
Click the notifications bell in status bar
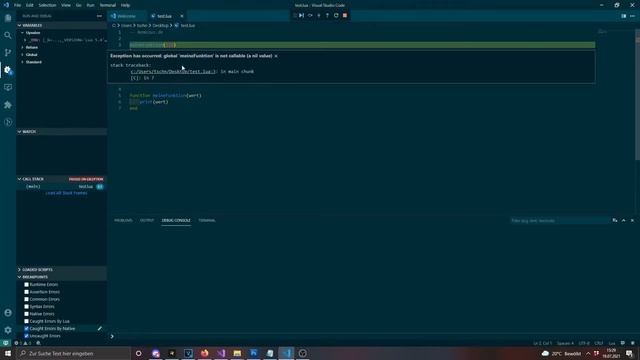click(633, 343)
